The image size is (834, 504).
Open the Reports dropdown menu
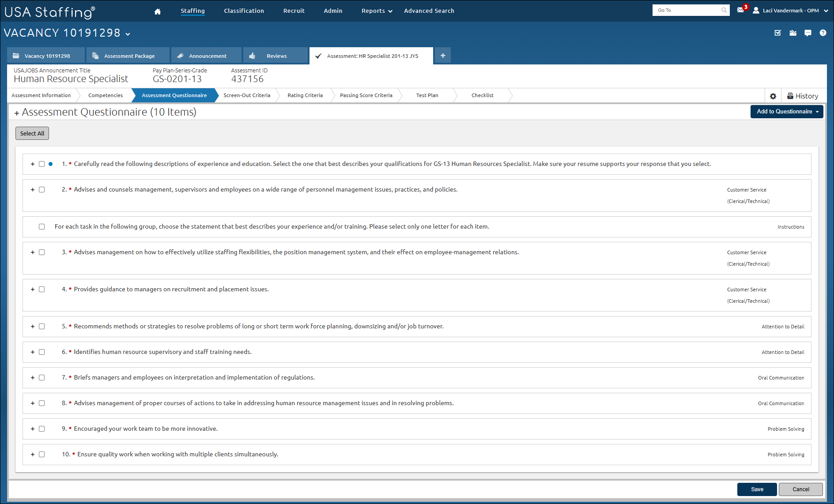[376, 11]
